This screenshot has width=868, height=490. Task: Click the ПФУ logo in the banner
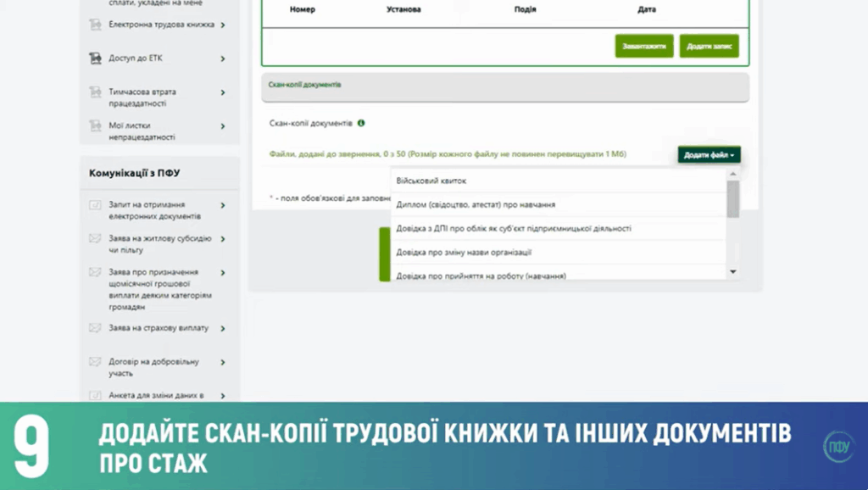[837, 446]
